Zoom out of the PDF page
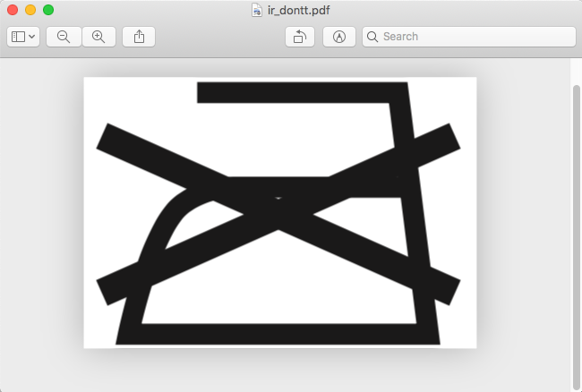Image resolution: width=582 pixels, height=392 pixels. pyautogui.click(x=64, y=37)
